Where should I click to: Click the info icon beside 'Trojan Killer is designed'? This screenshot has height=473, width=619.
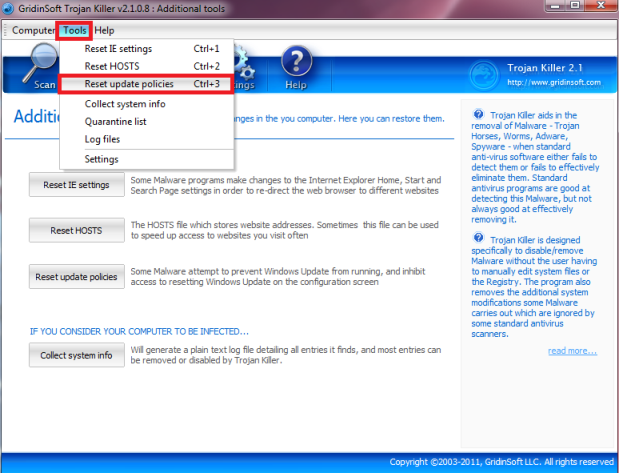478,238
